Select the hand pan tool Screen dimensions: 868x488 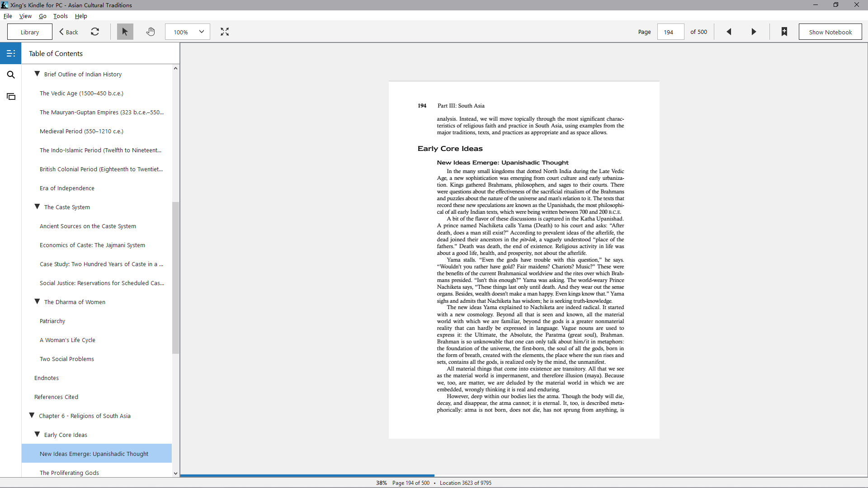tap(151, 32)
